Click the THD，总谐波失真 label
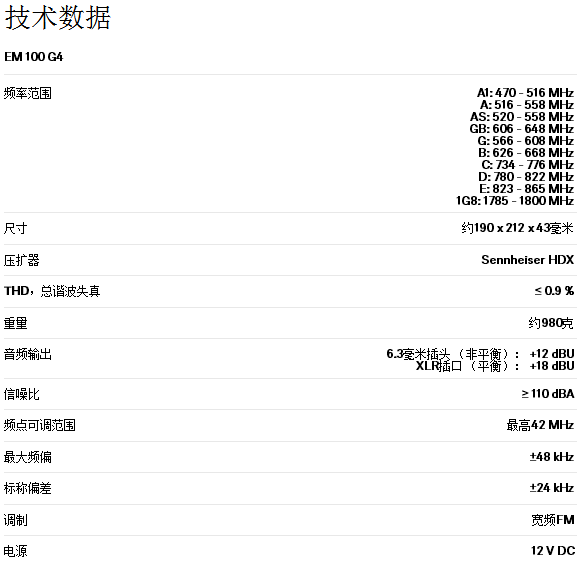 [x=52, y=291]
